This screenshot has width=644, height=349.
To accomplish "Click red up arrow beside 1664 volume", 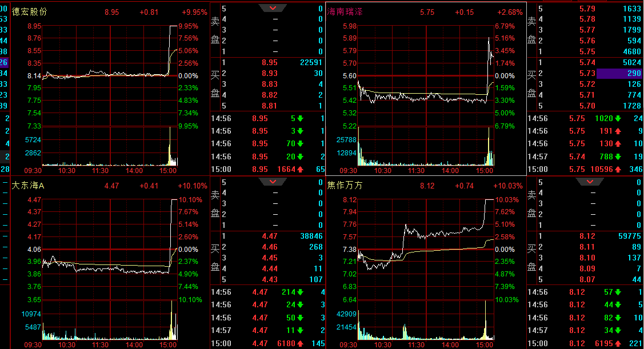I will coord(300,169).
